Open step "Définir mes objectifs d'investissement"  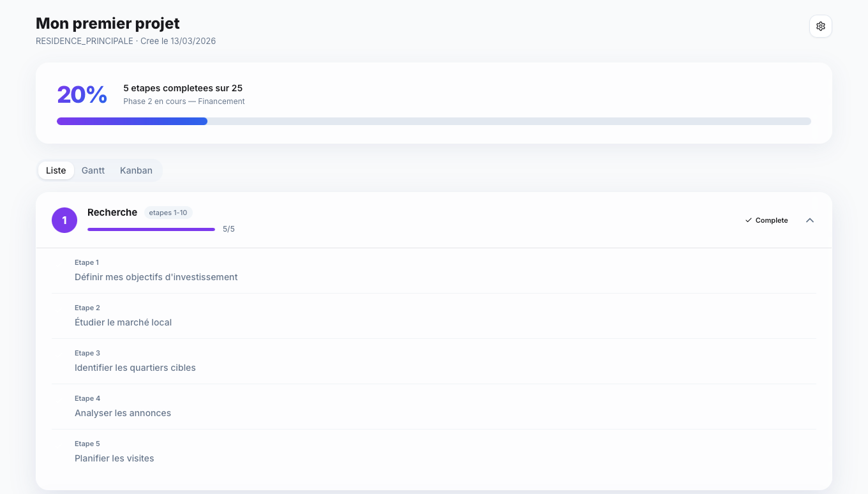click(x=156, y=277)
